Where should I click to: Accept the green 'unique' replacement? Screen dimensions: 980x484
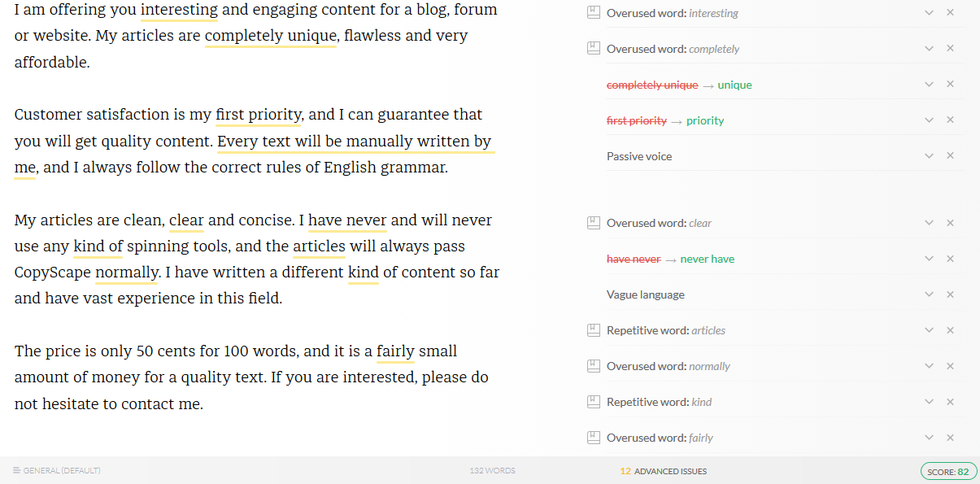click(x=734, y=85)
